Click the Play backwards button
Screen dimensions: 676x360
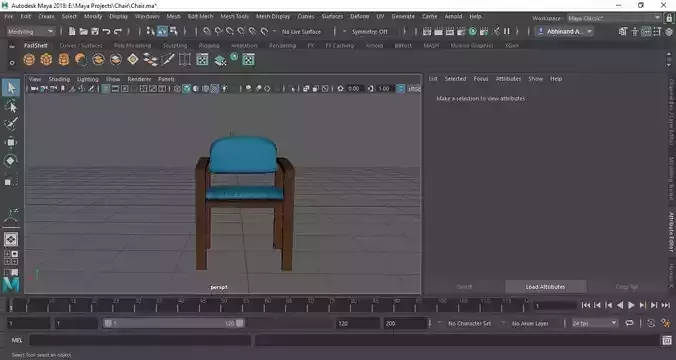coord(620,305)
